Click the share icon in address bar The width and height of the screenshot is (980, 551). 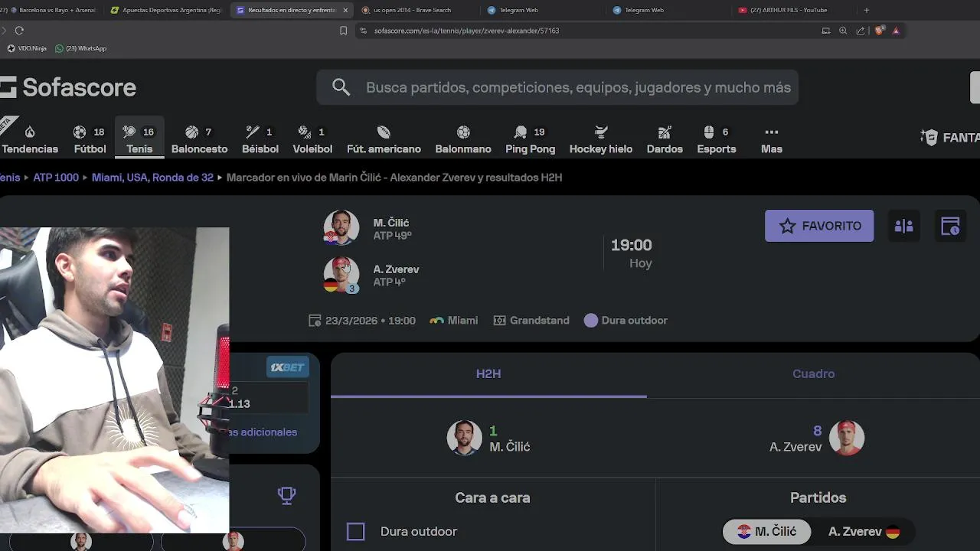click(861, 31)
